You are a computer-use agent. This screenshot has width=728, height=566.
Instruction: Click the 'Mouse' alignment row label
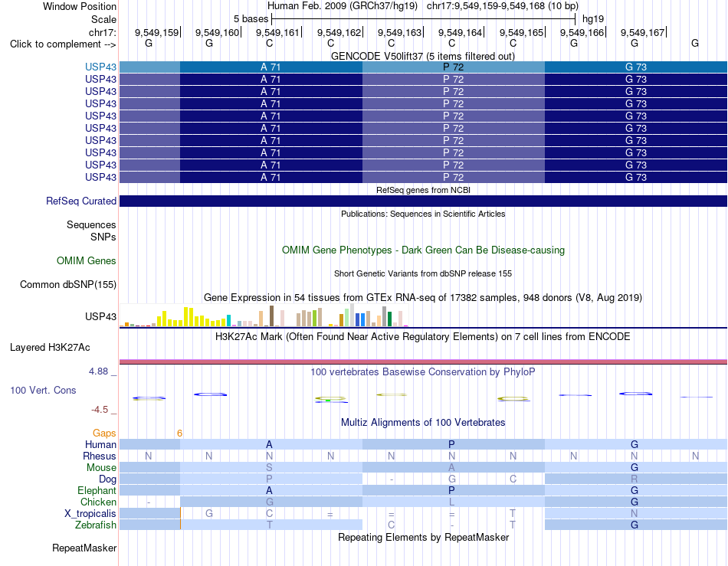101,468
